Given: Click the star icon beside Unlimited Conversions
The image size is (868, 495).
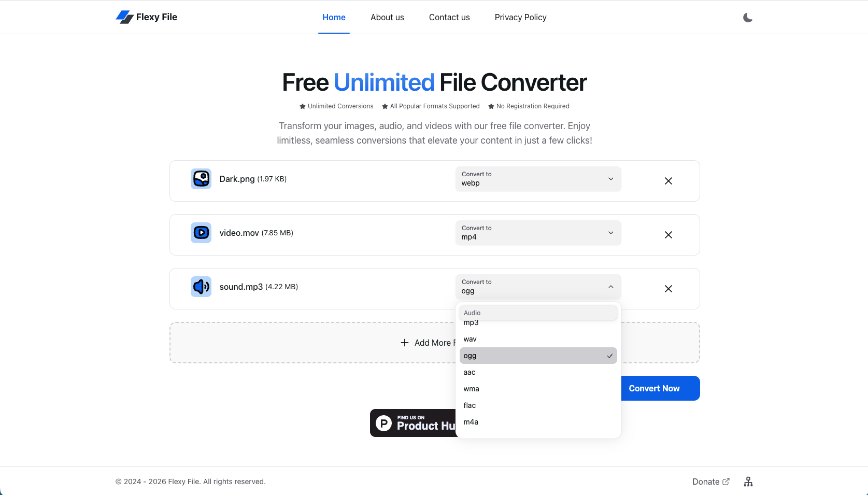Looking at the screenshot, I should 302,106.
